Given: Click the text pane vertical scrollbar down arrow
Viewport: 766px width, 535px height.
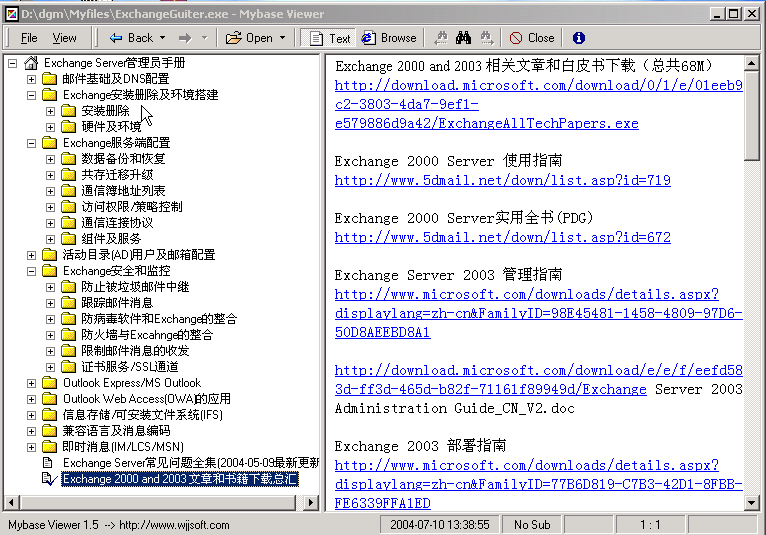Looking at the screenshot, I should tap(752, 505).
